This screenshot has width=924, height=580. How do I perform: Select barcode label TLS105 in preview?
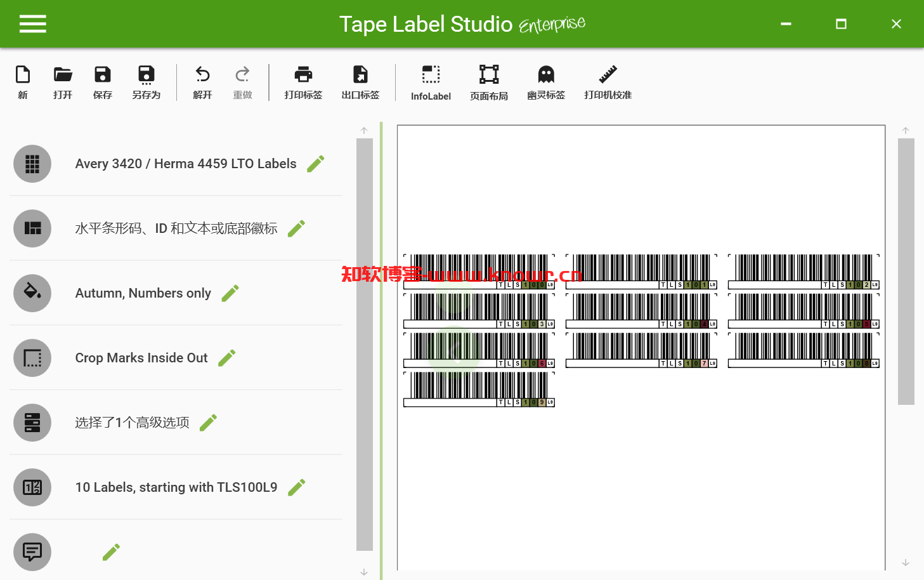[x=804, y=311]
